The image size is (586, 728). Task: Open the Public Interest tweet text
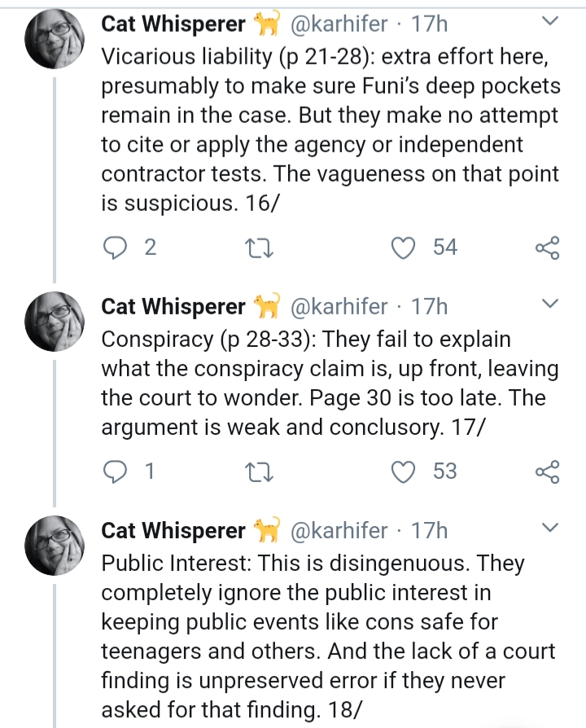(328, 636)
